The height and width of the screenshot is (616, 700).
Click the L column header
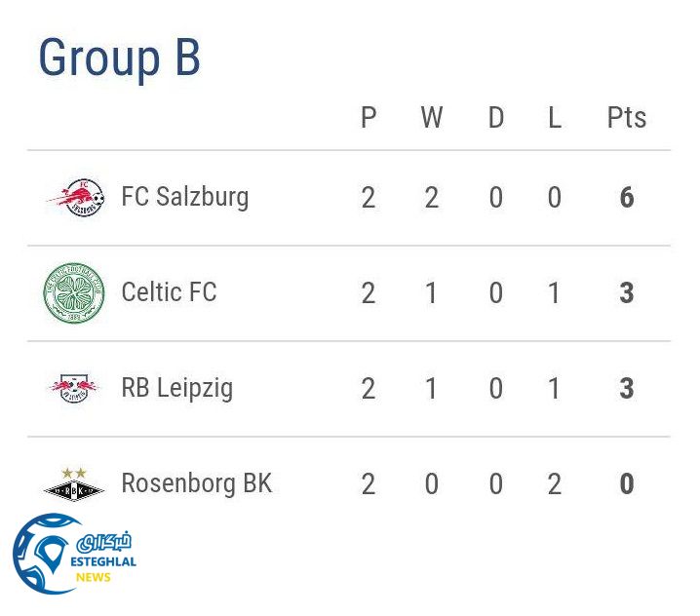(555, 118)
